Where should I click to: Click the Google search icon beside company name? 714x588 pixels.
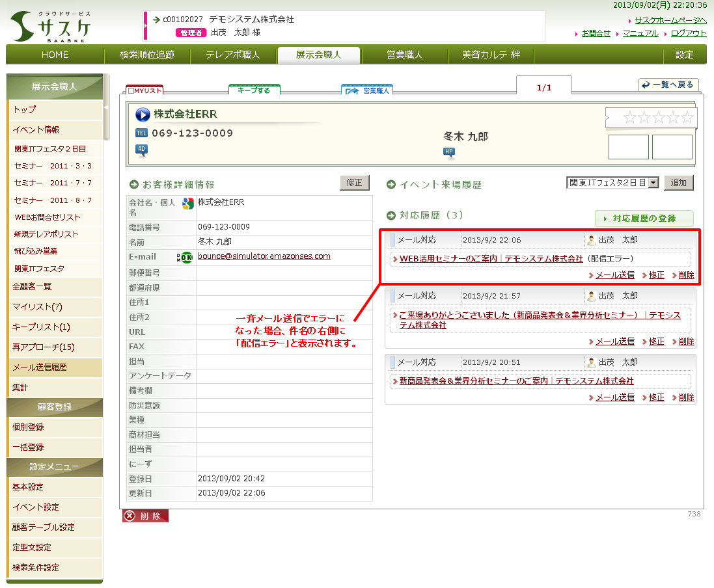click(187, 203)
